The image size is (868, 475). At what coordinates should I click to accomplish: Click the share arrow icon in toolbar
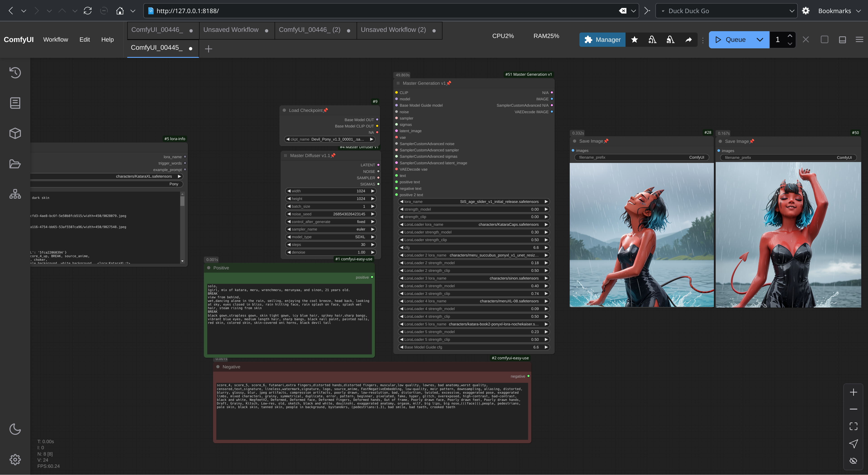click(x=688, y=40)
